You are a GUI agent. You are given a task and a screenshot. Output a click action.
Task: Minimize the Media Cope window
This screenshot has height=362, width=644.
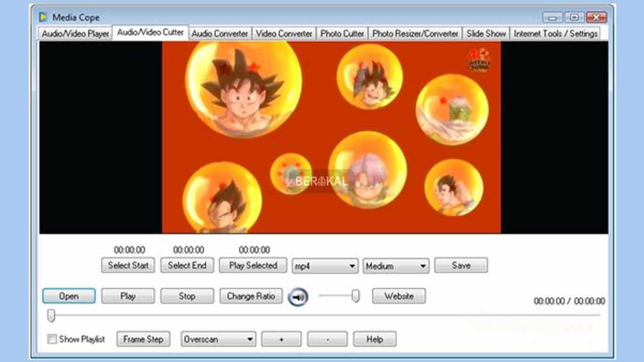[x=552, y=17]
